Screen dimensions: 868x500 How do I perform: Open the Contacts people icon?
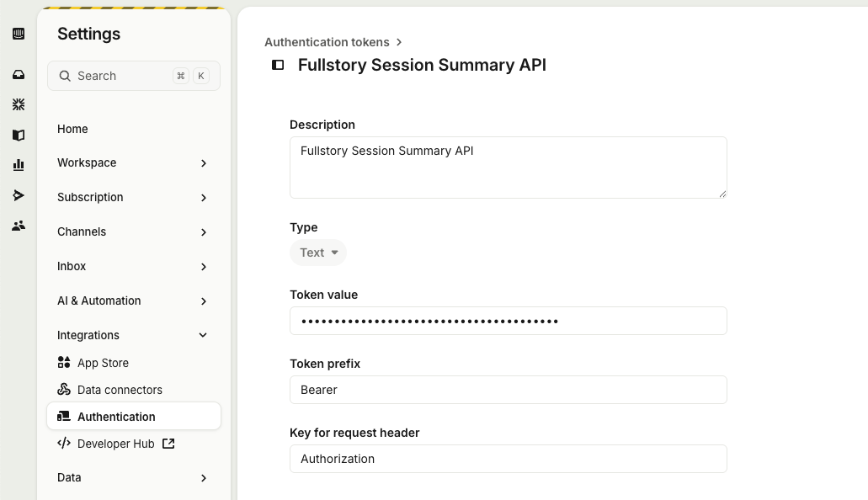pos(19,226)
